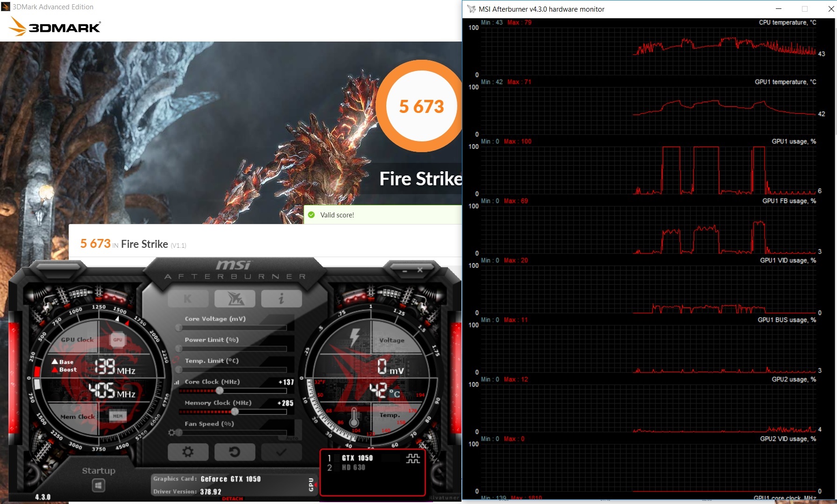Click the Memory Clock +285 value
The image size is (837, 504).
(x=285, y=403)
